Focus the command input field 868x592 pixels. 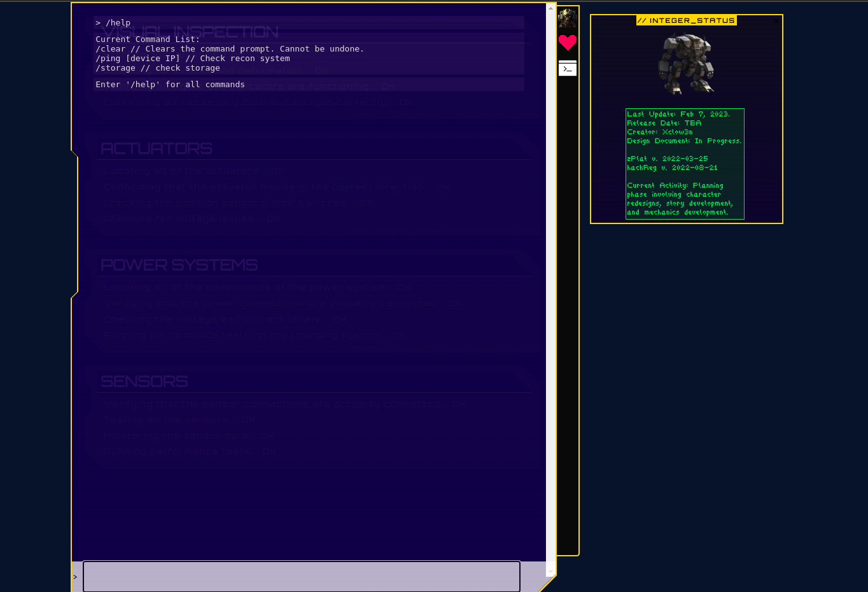tap(302, 577)
